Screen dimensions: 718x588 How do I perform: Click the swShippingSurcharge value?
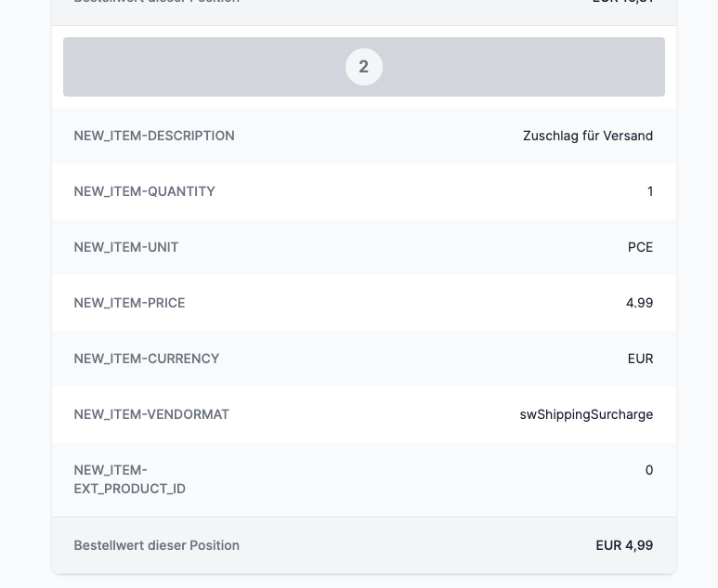coord(586,414)
